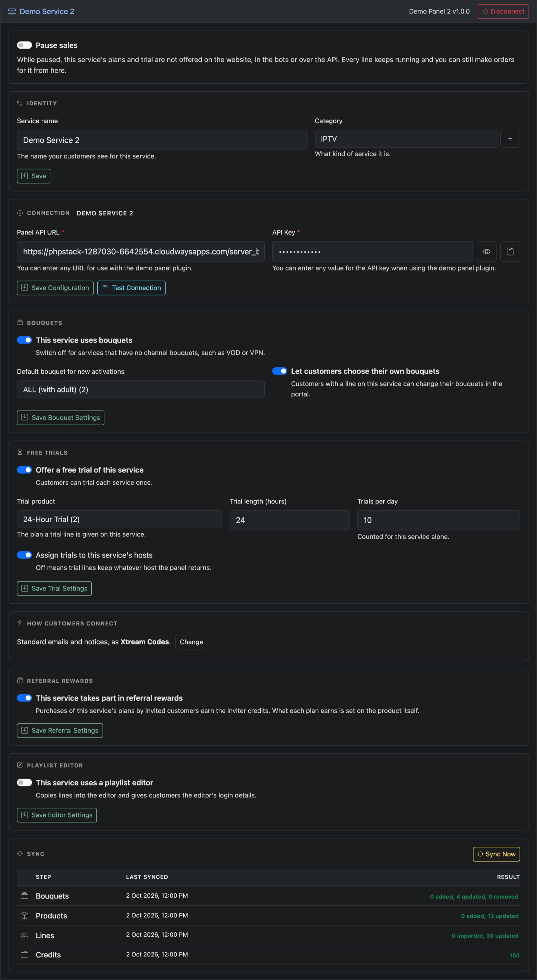
Task: Click the Referral Rewards gift icon
Action: (x=20, y=681)
